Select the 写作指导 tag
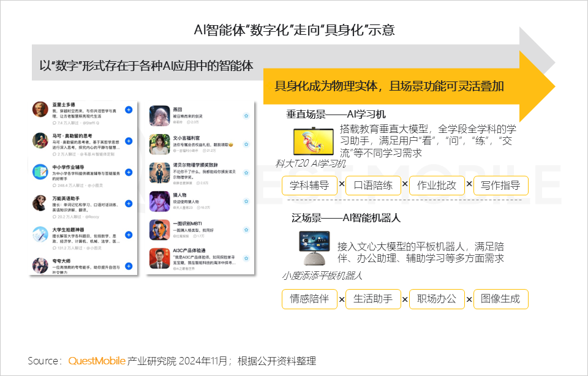This screenshot has height=376, width=588. pos(500,186)
